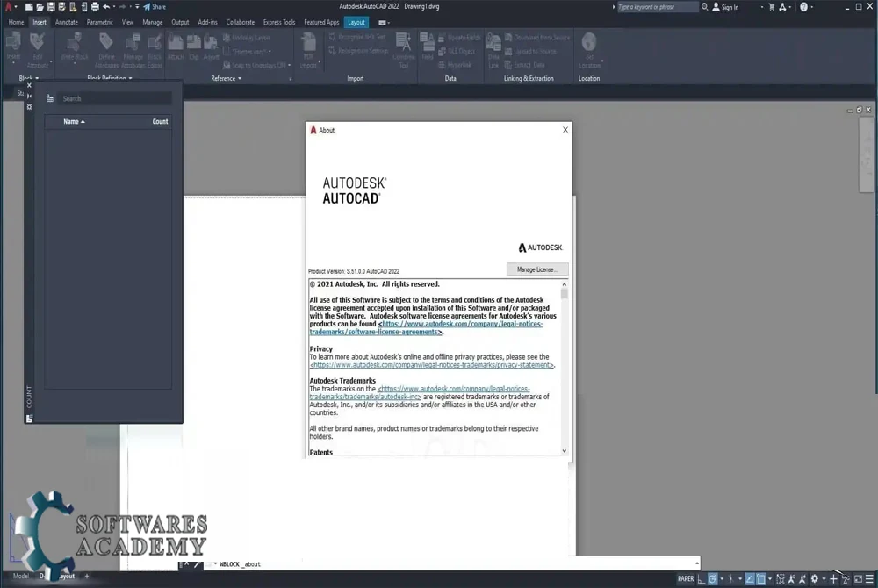Close the About dialog
Screen dimensions: 878x588
pos(565,130)
